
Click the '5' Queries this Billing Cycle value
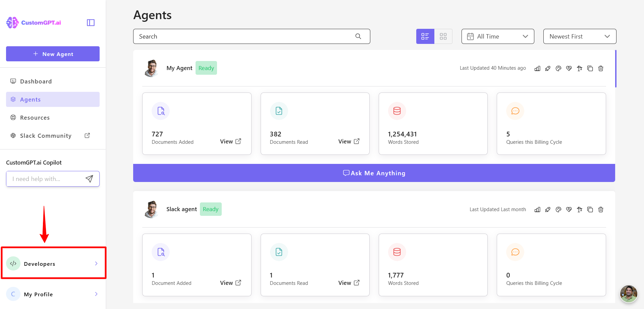[x=508, y=134]
